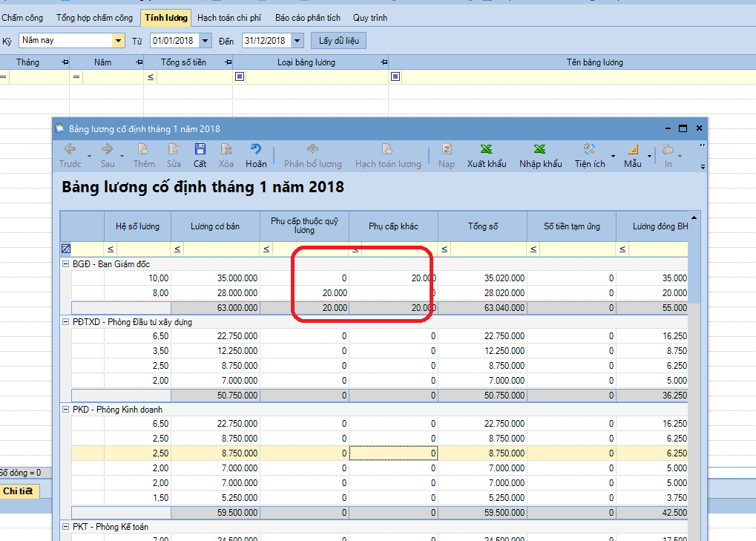Viewport: 756px width, 541px height.
Task: Open the Quy trình tab
Action: tap(369, 18)
